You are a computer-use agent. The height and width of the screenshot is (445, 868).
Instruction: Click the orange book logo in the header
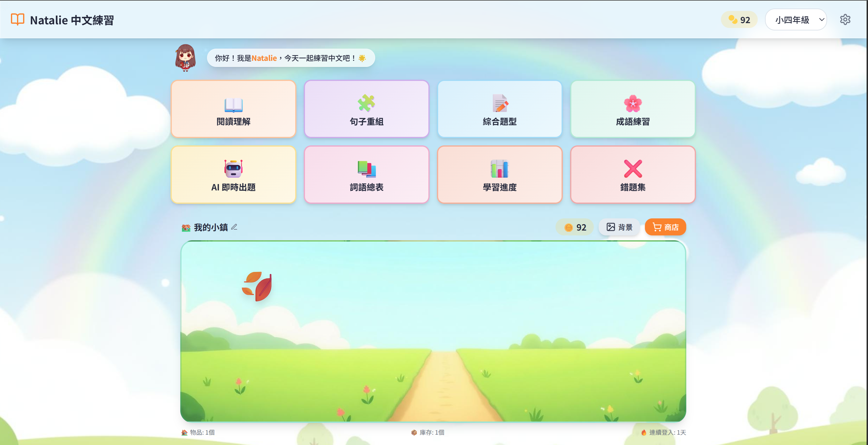click(x=18, y=19)
